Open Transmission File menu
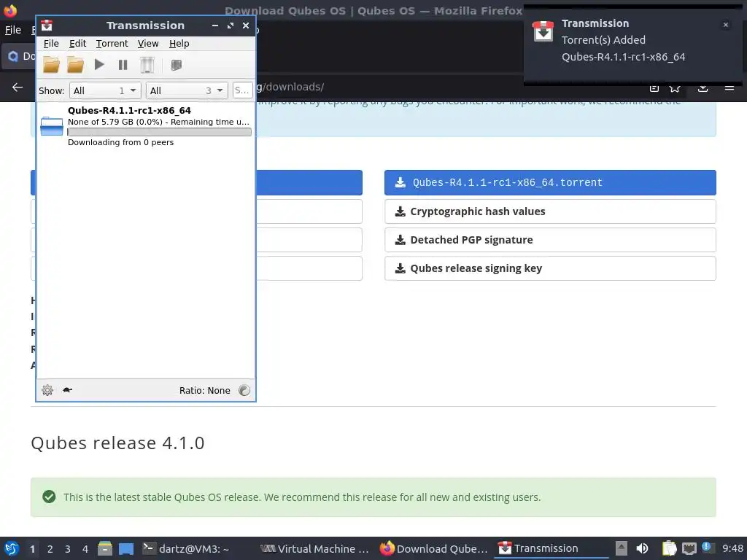Screen dimensions: 747x560 (51, 43)
